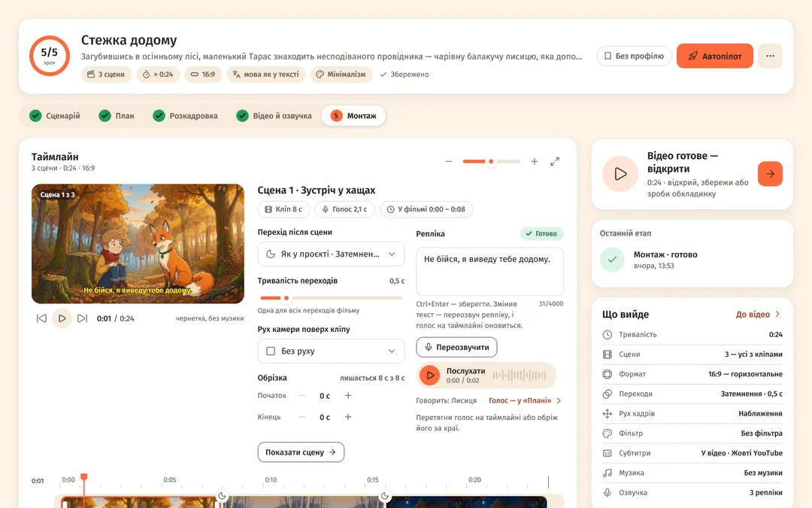The height and width of the screenshot is (508, 812).
Task: Skip to the previous scene in preview
Action: tap(41, 318)
